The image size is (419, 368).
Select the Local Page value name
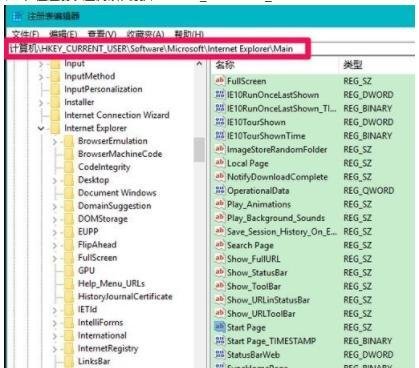(248, 163)
